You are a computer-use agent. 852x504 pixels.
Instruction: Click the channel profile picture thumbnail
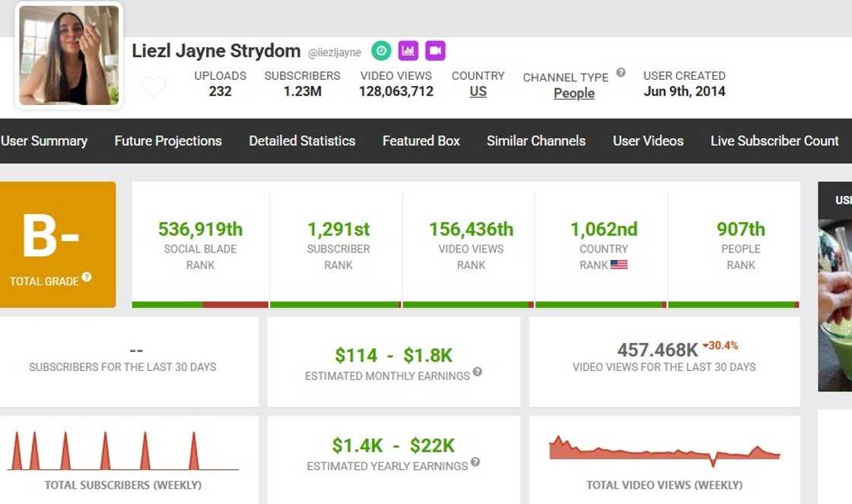coord(68,55)
